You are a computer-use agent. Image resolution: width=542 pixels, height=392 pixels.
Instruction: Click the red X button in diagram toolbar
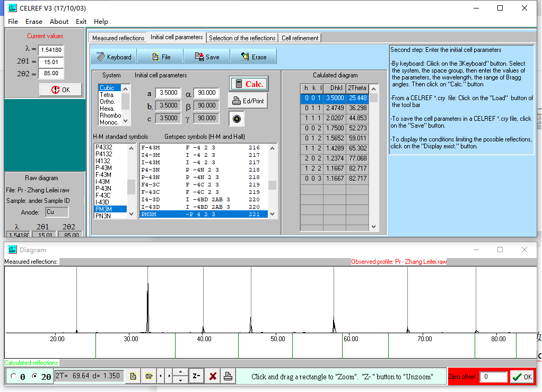(x=213, y=376)
